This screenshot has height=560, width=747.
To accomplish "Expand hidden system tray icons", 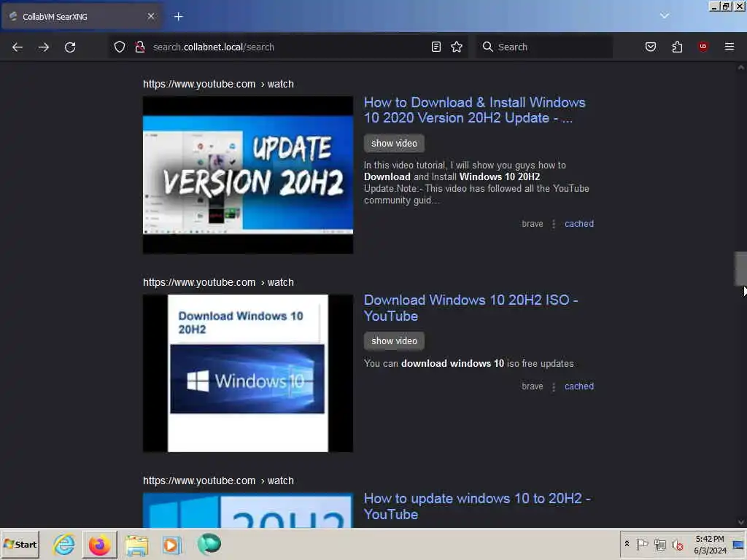I will (x=627, y=544).
